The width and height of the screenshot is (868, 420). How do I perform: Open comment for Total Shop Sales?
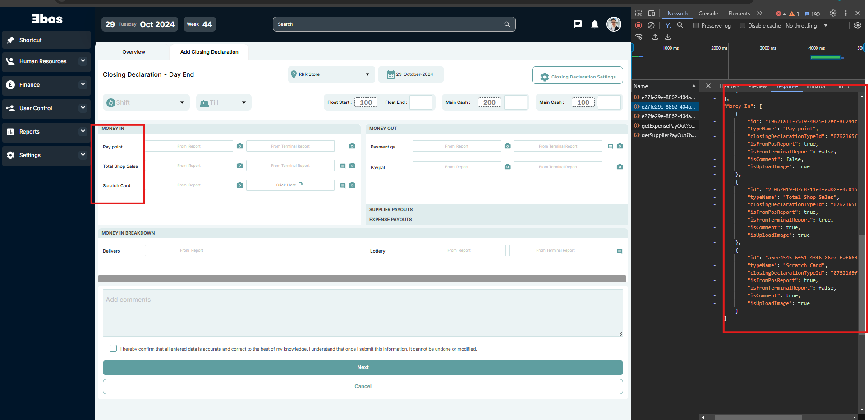pyautogui.click(x=343, y=166)
